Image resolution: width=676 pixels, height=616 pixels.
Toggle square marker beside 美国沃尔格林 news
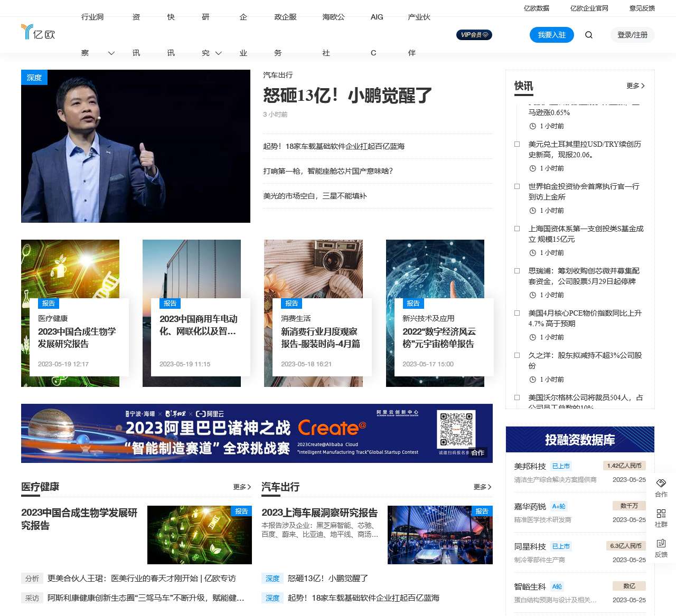coord(517,397)
